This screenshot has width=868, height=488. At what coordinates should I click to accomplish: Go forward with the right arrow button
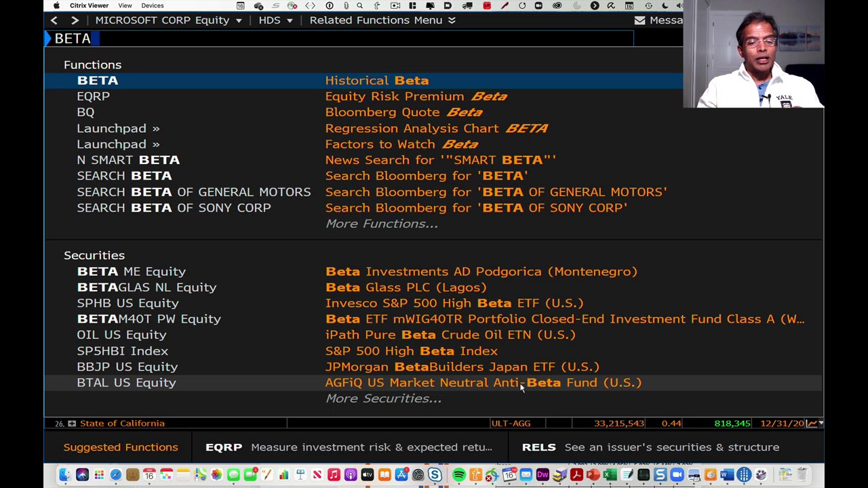click(x=75, y=20)
